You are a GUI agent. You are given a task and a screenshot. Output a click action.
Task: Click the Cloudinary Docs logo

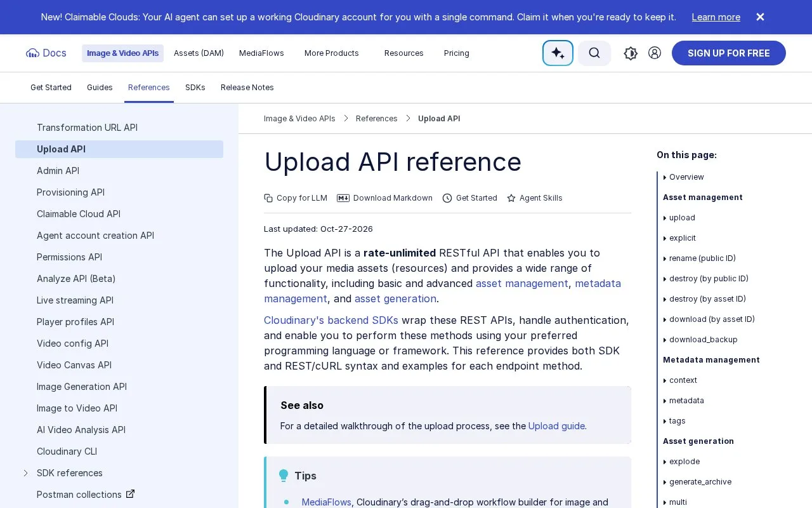click(x=46, y=53)
